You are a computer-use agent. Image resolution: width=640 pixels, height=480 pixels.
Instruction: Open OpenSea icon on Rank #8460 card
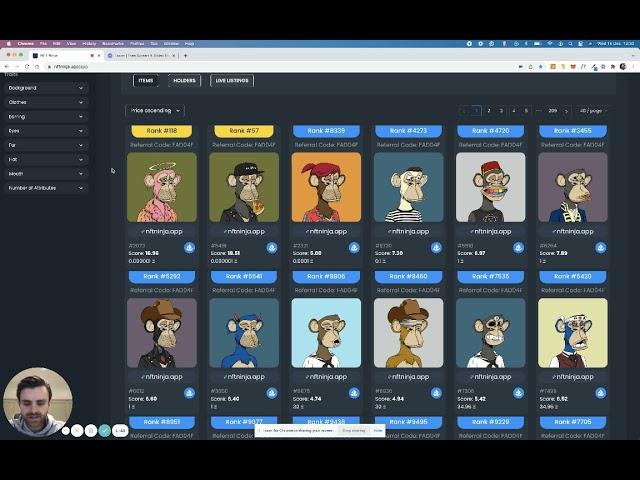436,393
